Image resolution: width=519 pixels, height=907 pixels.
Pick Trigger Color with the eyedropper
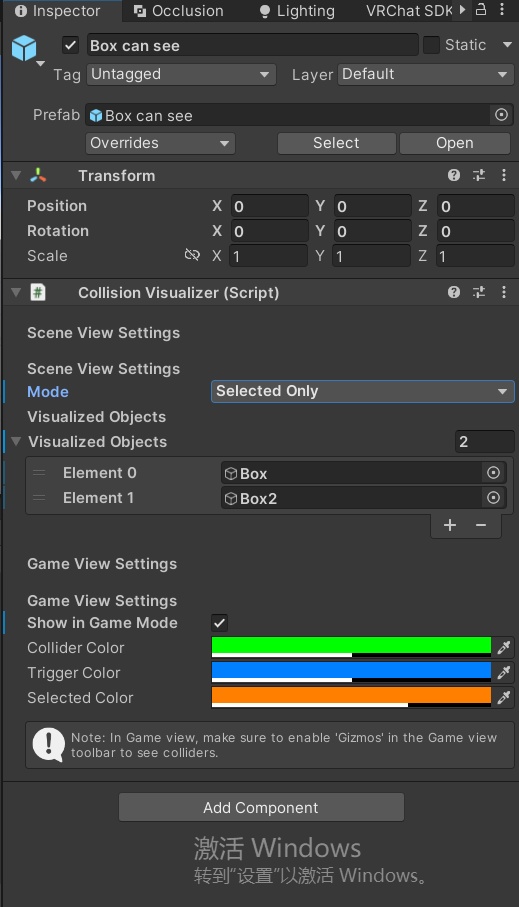[x=503, y=672]
